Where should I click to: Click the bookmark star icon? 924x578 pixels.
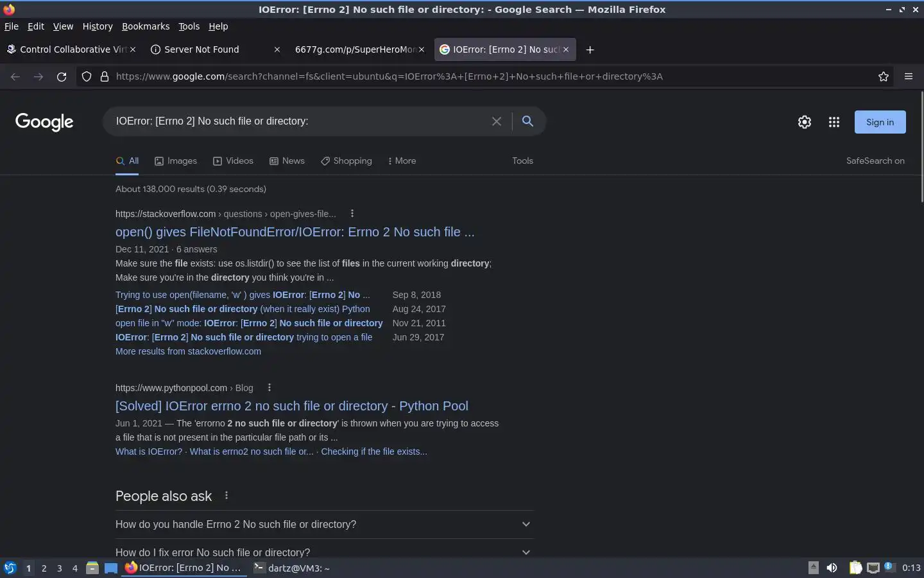coord(884,76)
